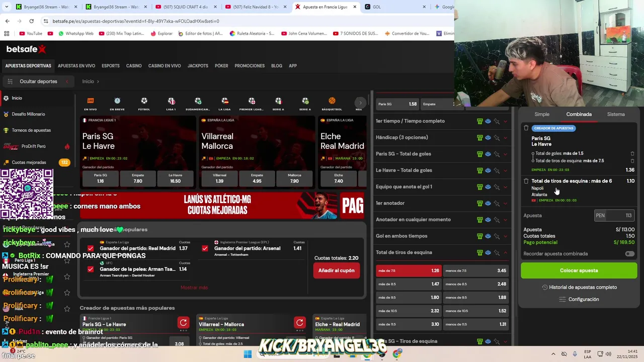Uncheck the Arsenal winner selection
This screenshot has width=644, height=362.
point(205,248)
